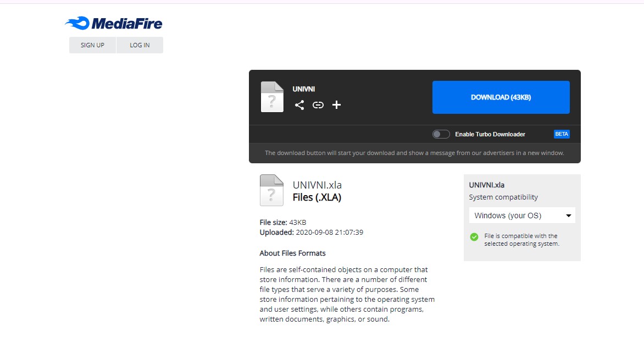Click the LOG IN button

(x=140, y=45)
